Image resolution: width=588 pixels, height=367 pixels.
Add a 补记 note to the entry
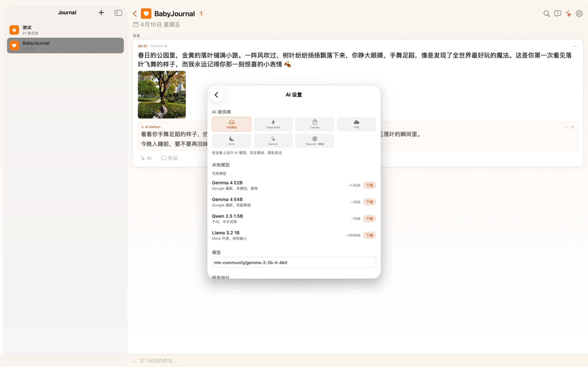pyautogui.click(x=169, y=158)
